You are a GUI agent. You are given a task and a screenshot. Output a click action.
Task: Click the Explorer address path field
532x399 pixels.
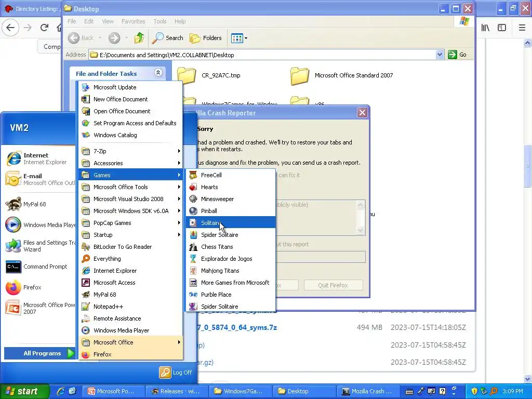(x=263, y=55)
